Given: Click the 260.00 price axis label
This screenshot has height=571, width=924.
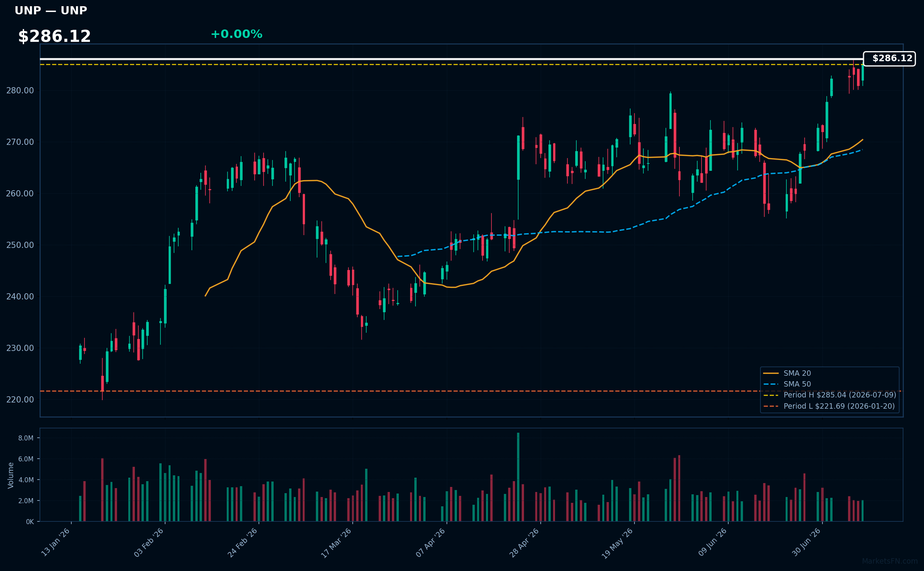Looking at the screenshot, I should click(x=20, y=194).
